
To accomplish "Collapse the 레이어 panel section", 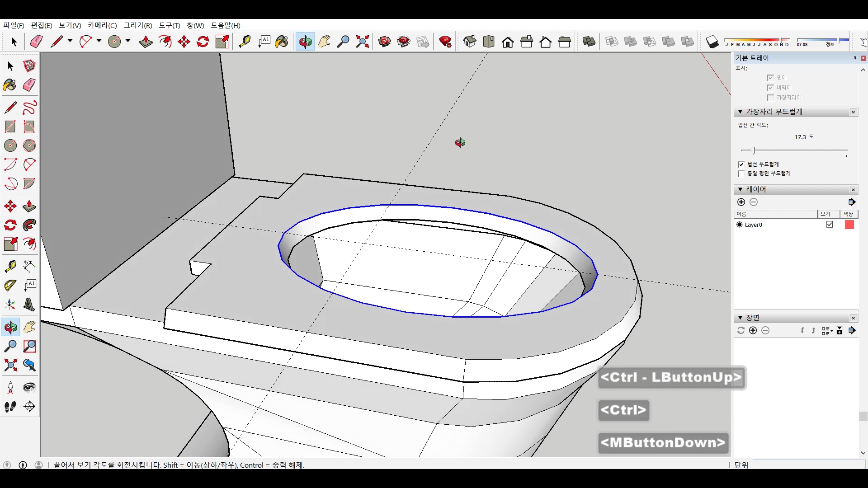I will point(740,189).
